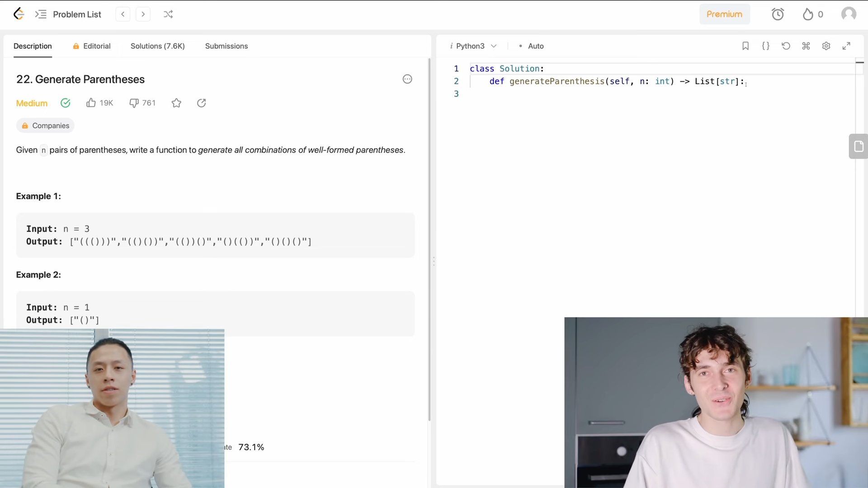
Task: Switch to the Submissions tab
Action: (226, 46)
